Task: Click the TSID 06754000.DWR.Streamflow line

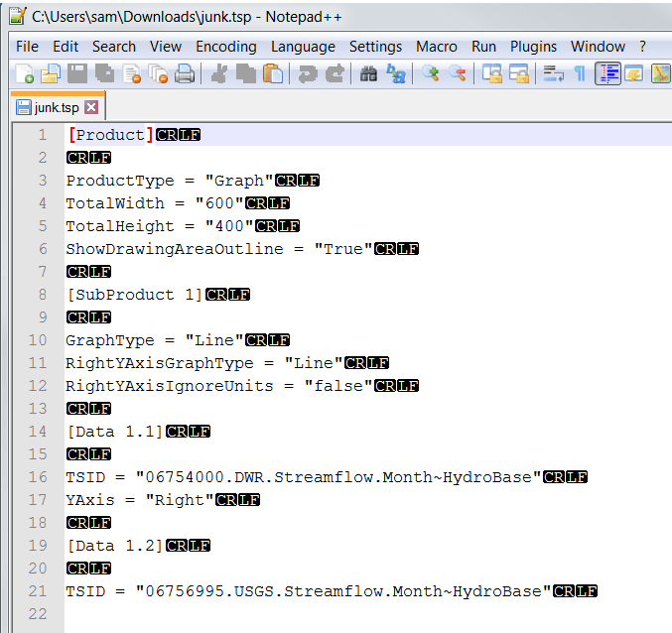Action: (x=304, y=476)
